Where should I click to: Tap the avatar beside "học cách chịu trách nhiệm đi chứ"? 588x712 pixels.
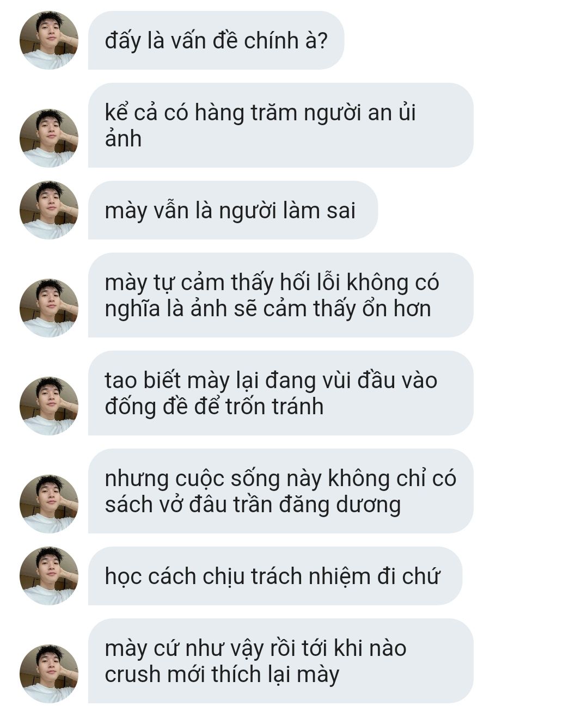coord(49,576)
